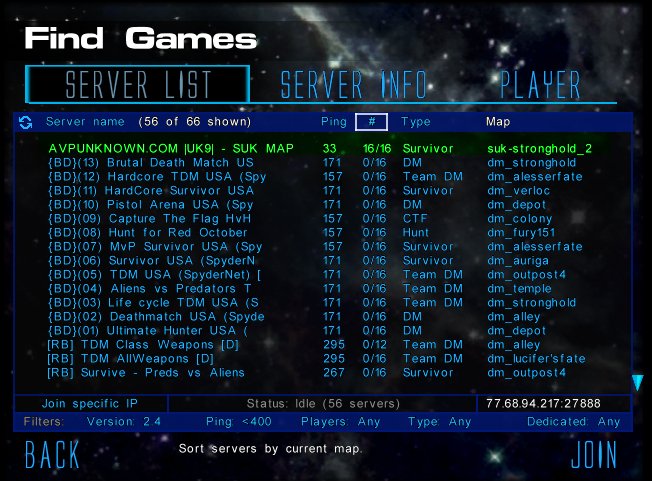Click the dm_lucifer'sfate map entry
This screenshot has width=652, height=481.
(536, 358)
